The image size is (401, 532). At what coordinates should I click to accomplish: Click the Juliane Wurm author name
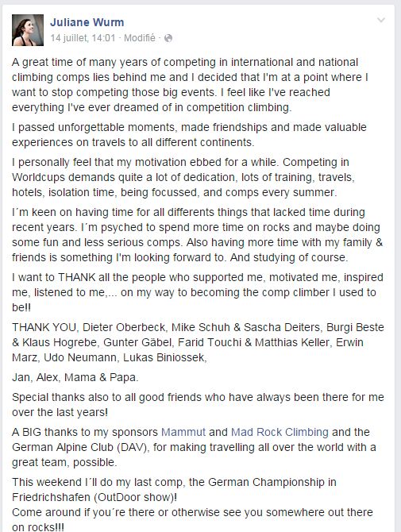coord(87,22)
